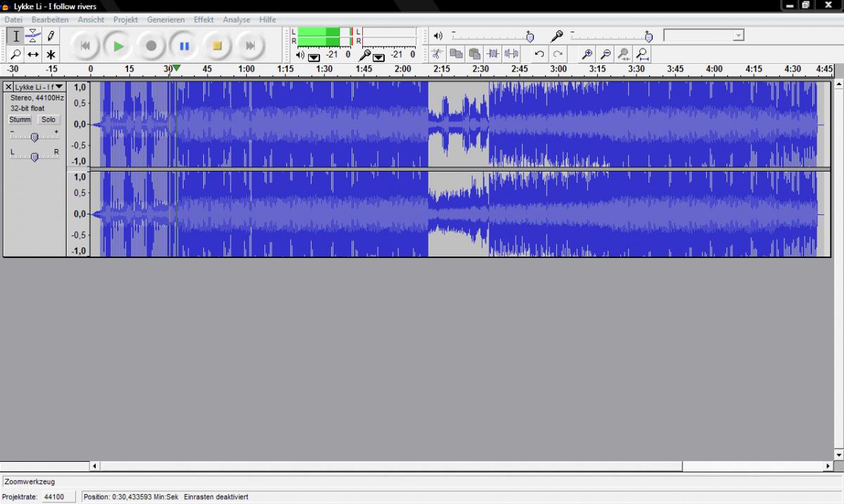This screenshot has height=504, width=844.
Task: Activate the Multi-tool asterisk icon
Action: (51, 54)
